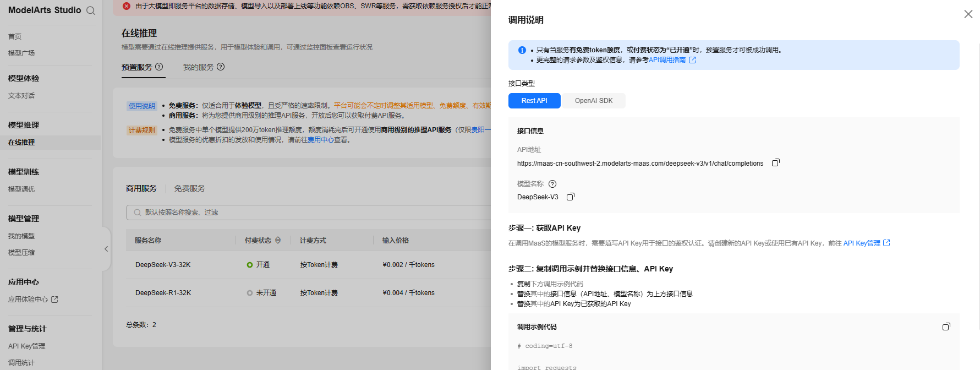Image resolution: width=980 pixels, height=370 pixels.
Task: Click the info icon in the blue notice
Action: click(x=522, y=50)
